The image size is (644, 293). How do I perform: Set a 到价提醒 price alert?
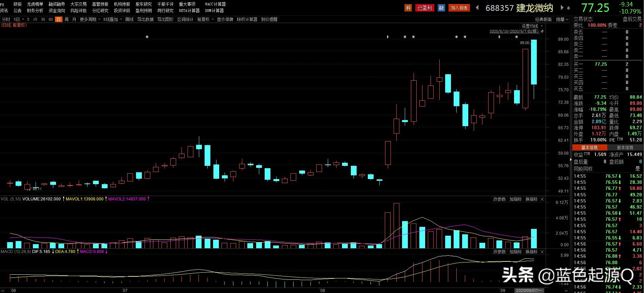[269, 20]
